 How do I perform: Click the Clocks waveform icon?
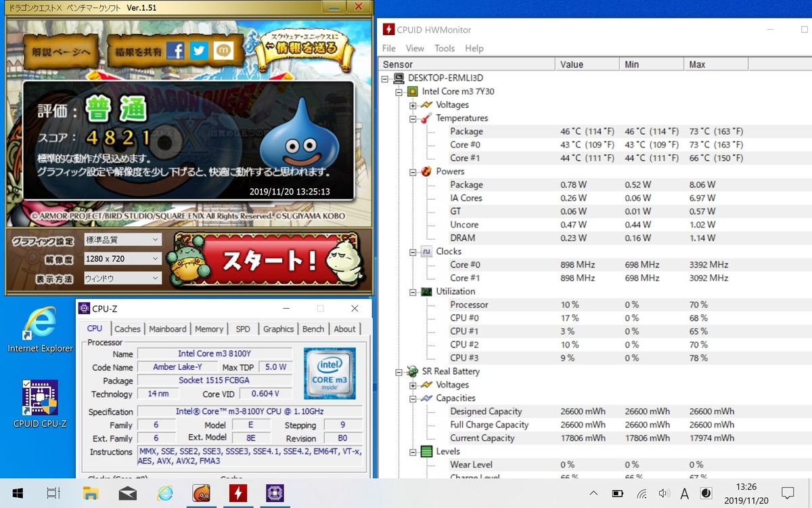click(426, 251)
